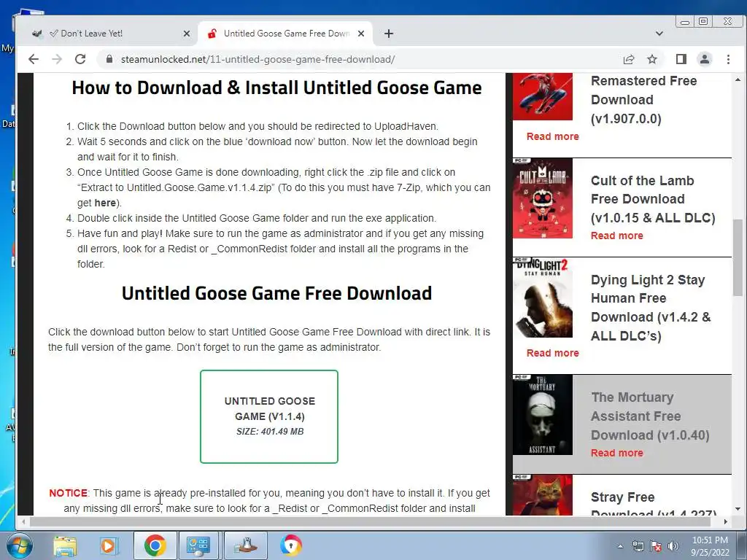The width and height of the screenshot is (747, 560).
Task: Click the address bar URL
Action: coord(258,59)
